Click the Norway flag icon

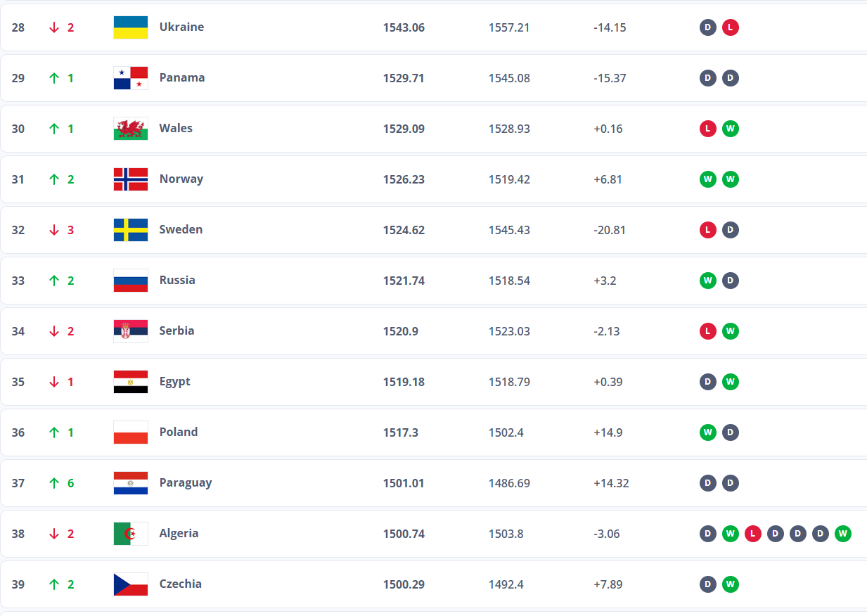click(x=131, y=179)
